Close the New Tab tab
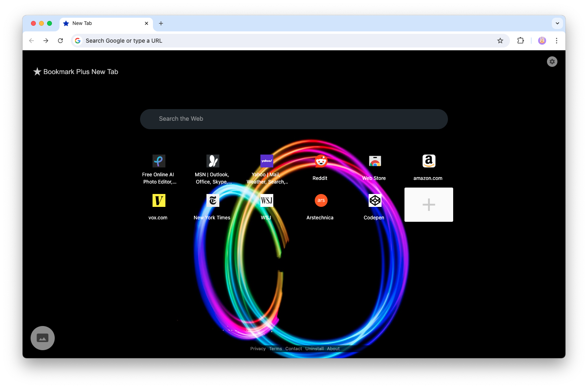Viewport: 588px width, 388px height. (146, 23)
